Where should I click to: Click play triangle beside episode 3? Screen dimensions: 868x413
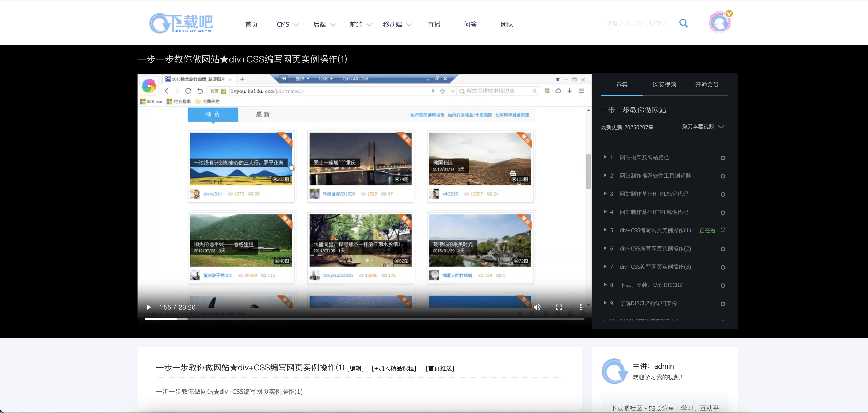[x=605, y=193]
